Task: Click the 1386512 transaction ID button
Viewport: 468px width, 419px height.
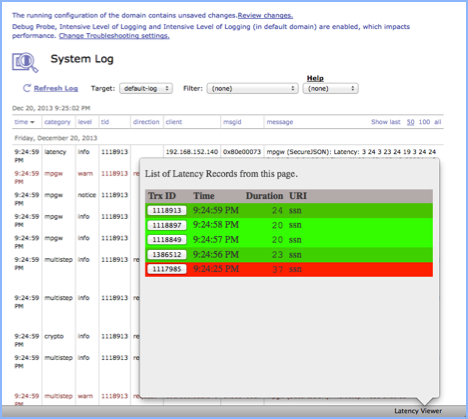Action: pyautogui.click(x=167, y=255)
